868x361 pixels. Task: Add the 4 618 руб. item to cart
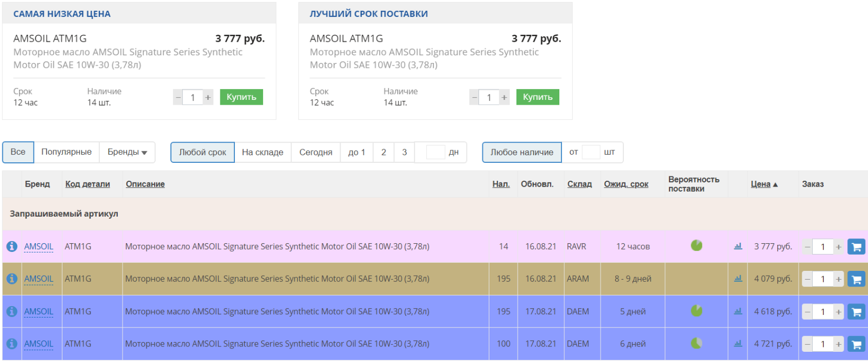click(x=856, y=312)
